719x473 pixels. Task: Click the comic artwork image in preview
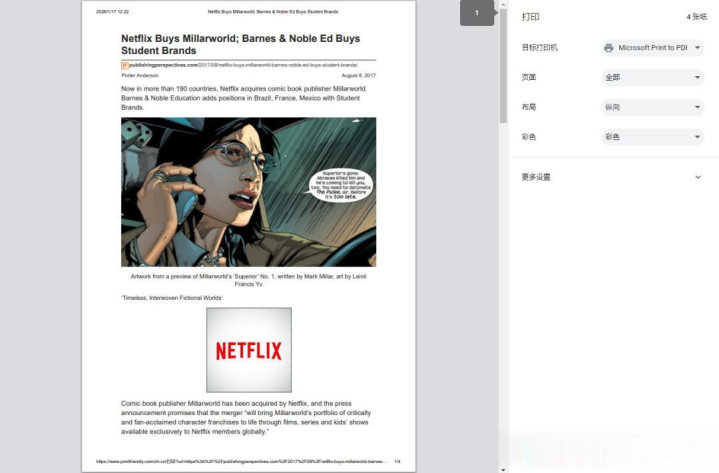tap(249, 192)
